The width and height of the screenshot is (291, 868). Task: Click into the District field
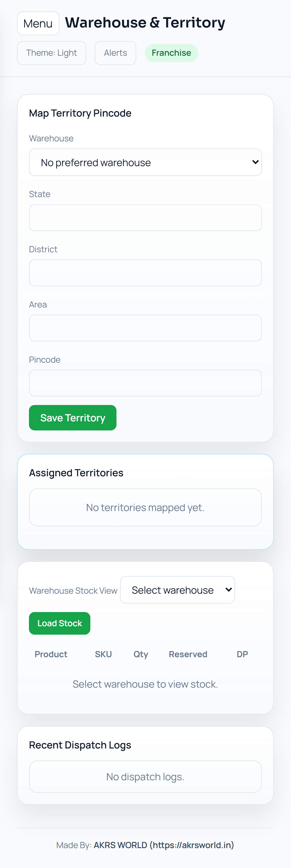point(145,273)
